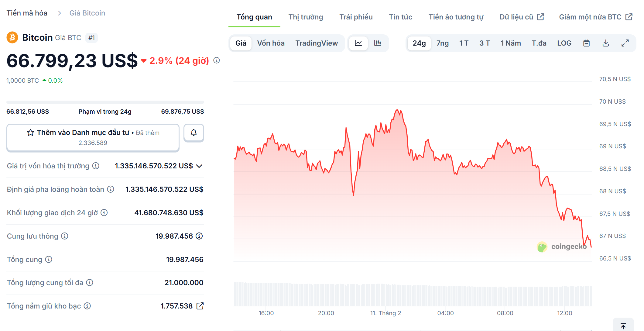Screen dimensions: 644x331
Task: Click the Tiền mã hóa breadcrumb link
Action: pyautogui.click(x=27, y=13)
